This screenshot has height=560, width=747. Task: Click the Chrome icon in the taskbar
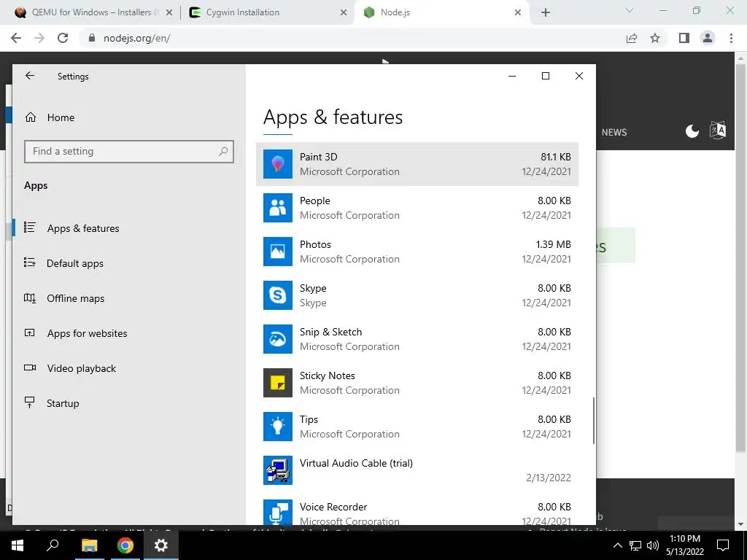(125, 545)
